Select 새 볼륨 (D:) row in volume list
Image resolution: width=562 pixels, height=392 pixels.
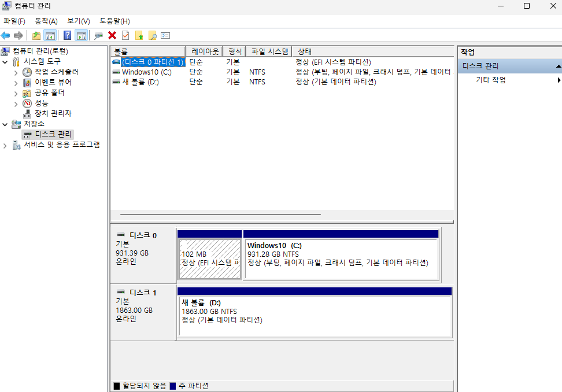(x=282, y=82)
